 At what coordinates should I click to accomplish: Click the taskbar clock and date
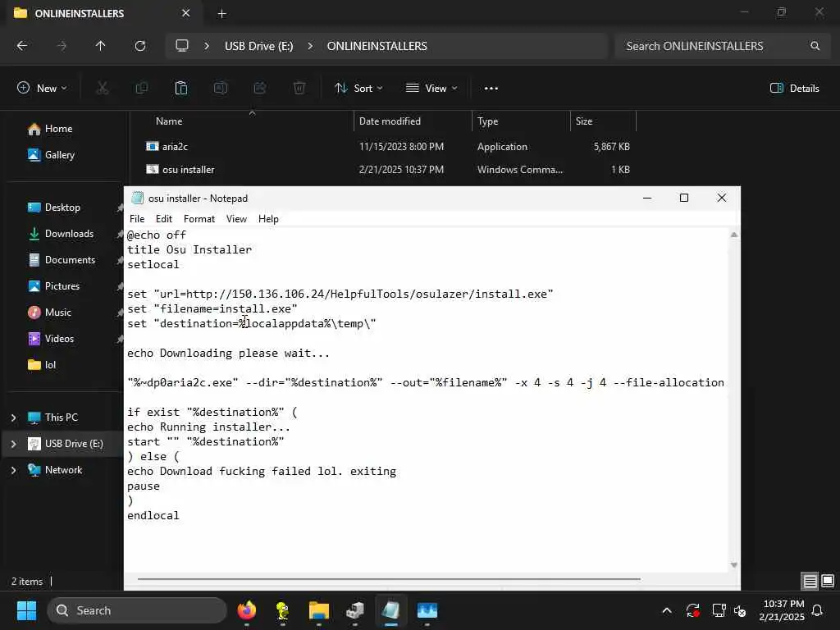click(782, 610)
